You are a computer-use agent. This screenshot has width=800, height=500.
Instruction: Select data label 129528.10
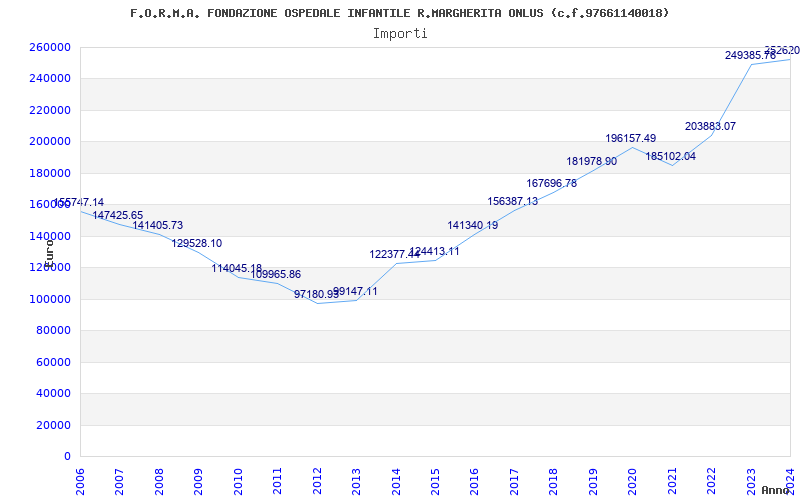click(196, 243)
